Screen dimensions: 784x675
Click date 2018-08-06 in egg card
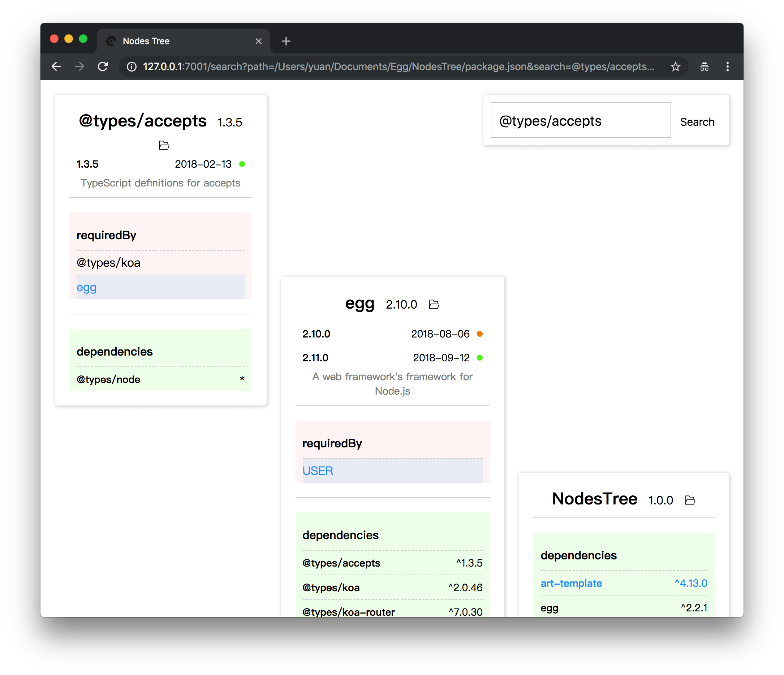coord(440,334)
